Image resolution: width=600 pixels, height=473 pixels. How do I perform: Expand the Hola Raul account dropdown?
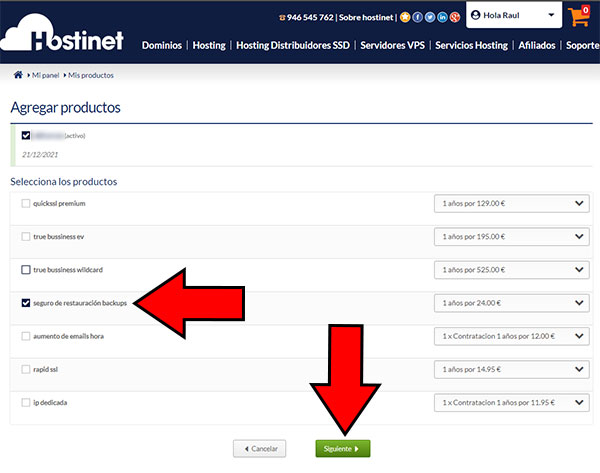tap(514, 15)
